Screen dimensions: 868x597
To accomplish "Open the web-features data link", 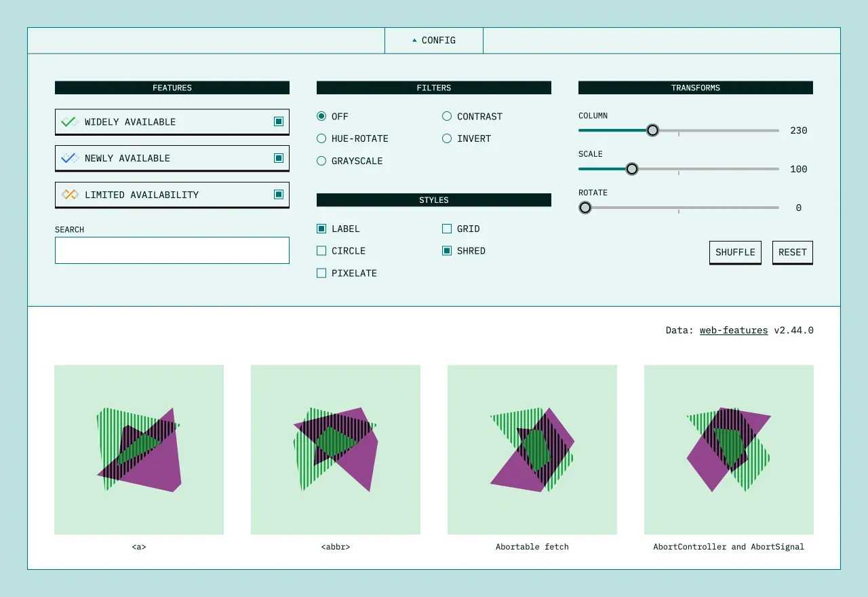I will [734, 330].
